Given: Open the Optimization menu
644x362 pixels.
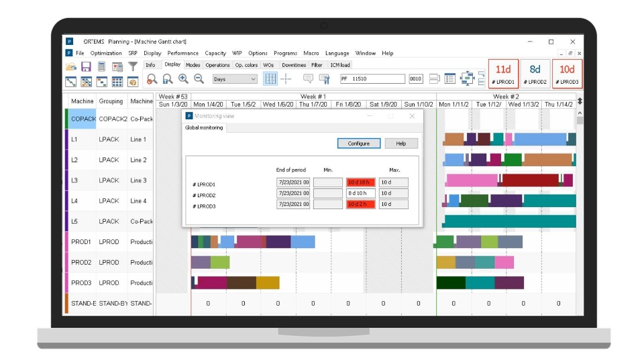Looking at the screenshot, I should (x=106, y=53).
